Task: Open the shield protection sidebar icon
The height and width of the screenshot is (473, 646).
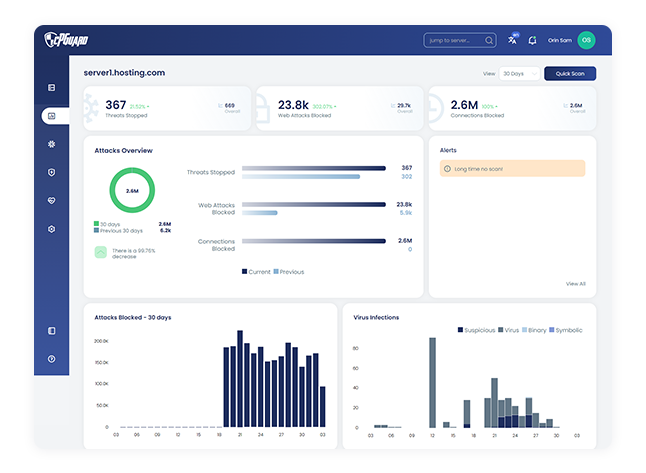Action: click(x=51, y=172)
